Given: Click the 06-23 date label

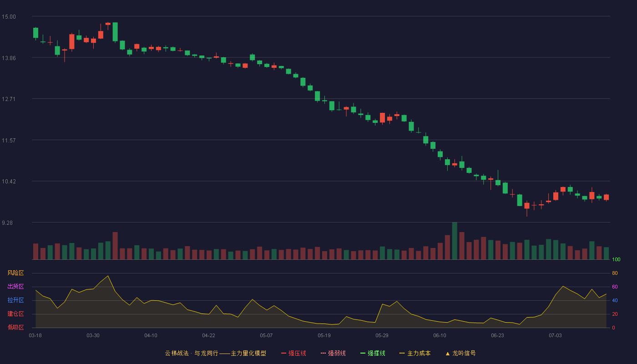Looking at the screenshot, I should point(497,335).
